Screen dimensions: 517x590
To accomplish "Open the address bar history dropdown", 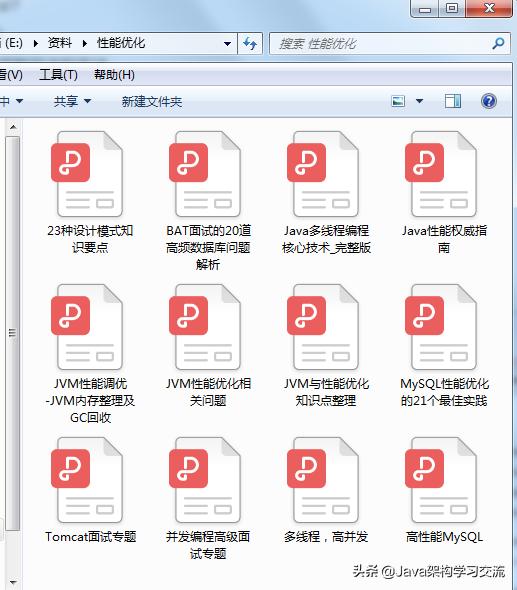I will coord(227,44).
